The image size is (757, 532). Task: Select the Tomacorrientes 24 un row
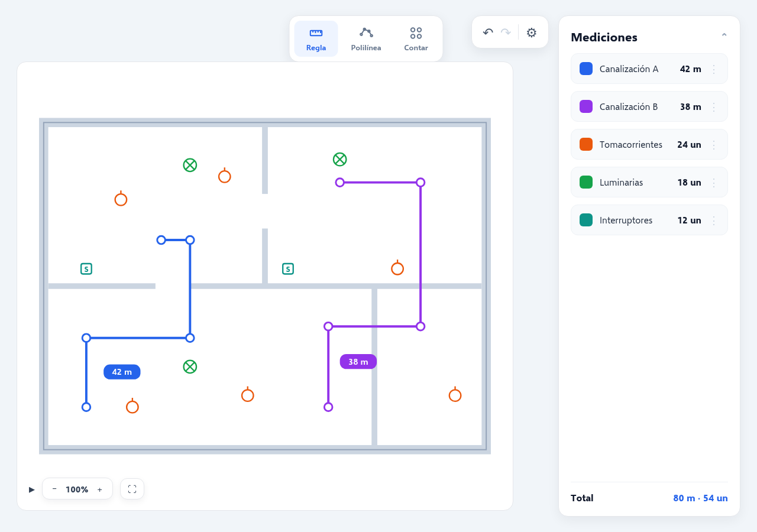[x=649, y=144]
